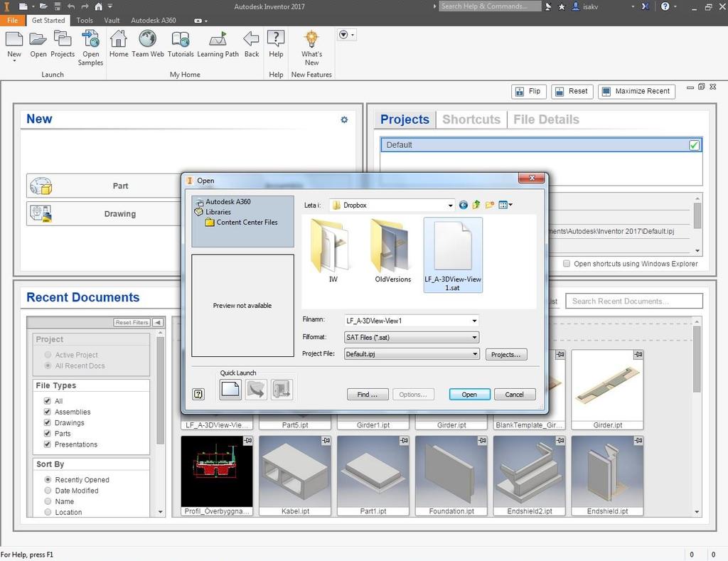728x561 pixels.
Task: Click pin icon on Girder.ipt thumbnail
Action: [x=639, y=354]
